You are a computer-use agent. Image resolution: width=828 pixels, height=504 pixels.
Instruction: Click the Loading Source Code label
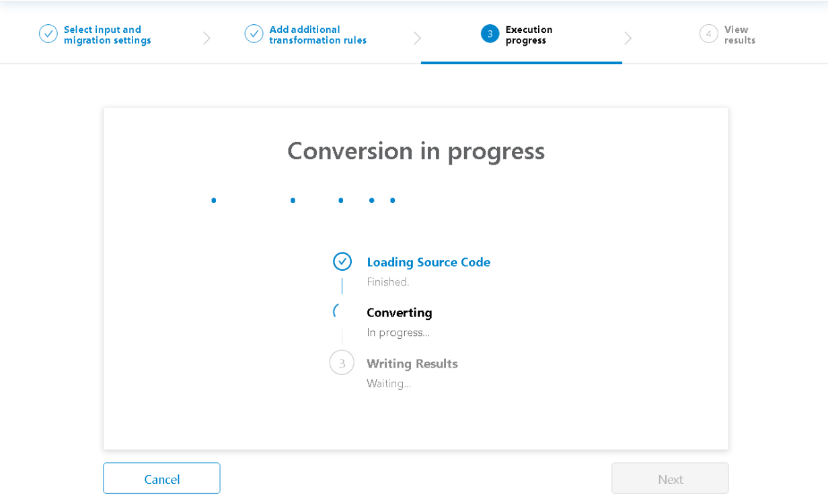click(428, 262)
